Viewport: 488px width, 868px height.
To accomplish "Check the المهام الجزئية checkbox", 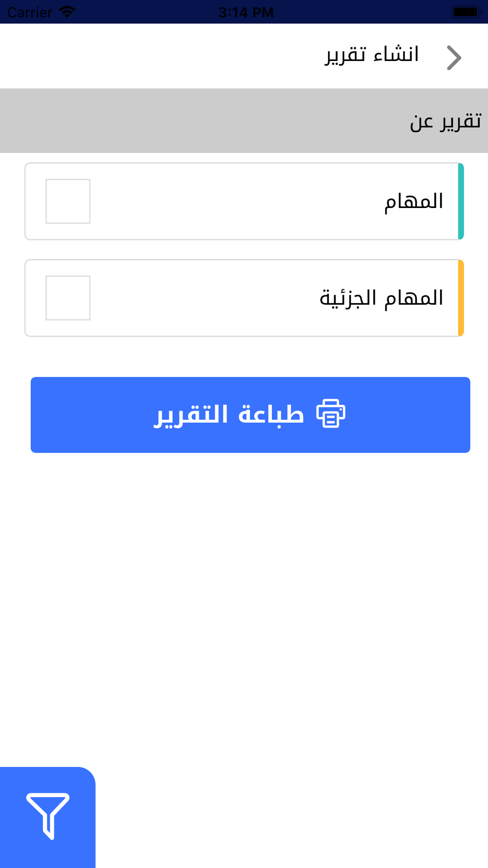I will click(x=68, y=298).
